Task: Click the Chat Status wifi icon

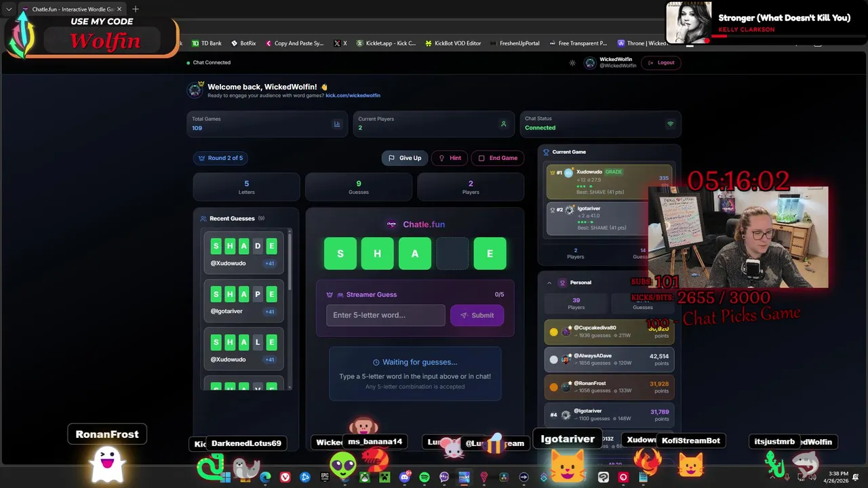Action: point(671,124)
